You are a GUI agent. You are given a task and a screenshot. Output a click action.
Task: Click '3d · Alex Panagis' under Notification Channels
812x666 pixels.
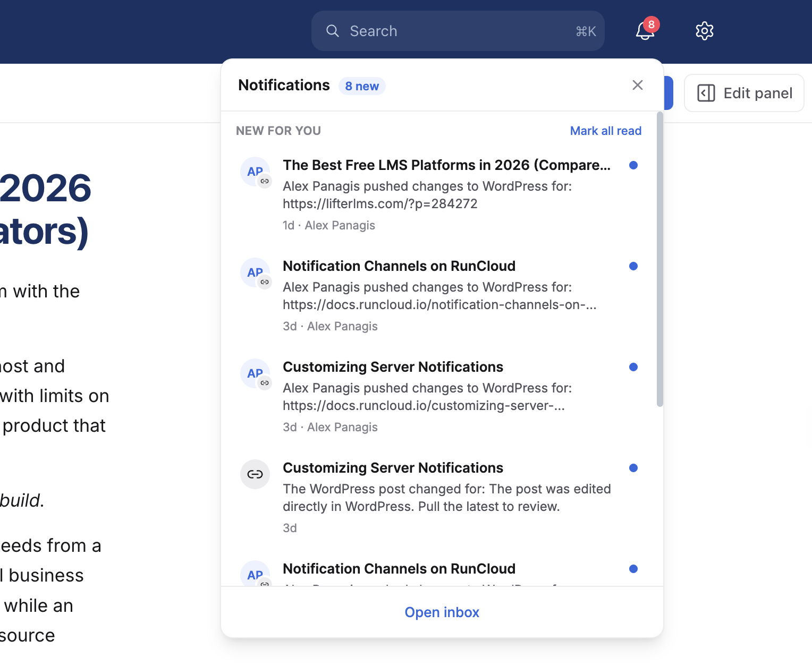pos(330,326)
